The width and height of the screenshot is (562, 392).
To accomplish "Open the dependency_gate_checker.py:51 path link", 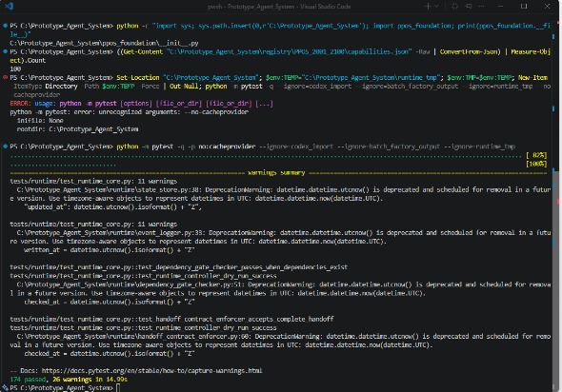I will [130, 284].
